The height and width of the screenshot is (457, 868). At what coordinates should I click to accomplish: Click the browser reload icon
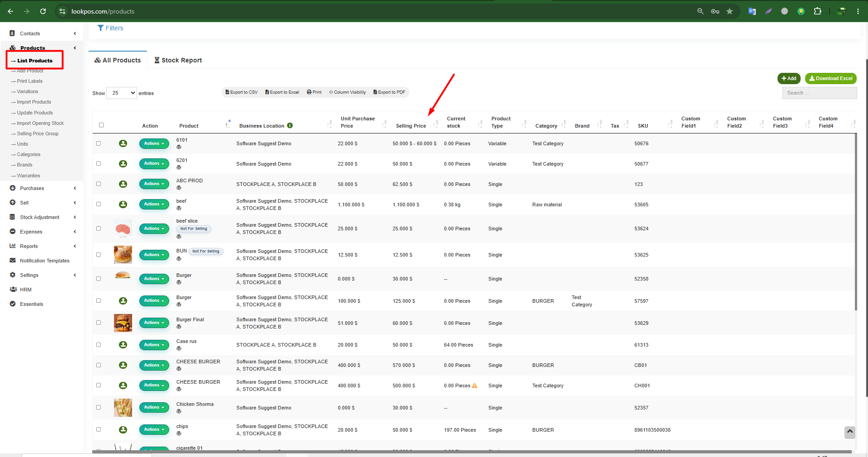tap(43, 11)
